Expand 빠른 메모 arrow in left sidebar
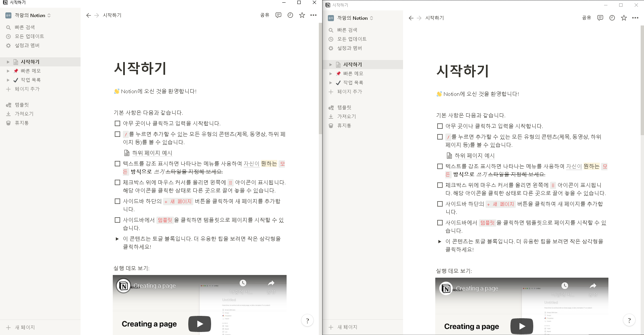Viewport: 644px width, 335px height. [8, 71]
